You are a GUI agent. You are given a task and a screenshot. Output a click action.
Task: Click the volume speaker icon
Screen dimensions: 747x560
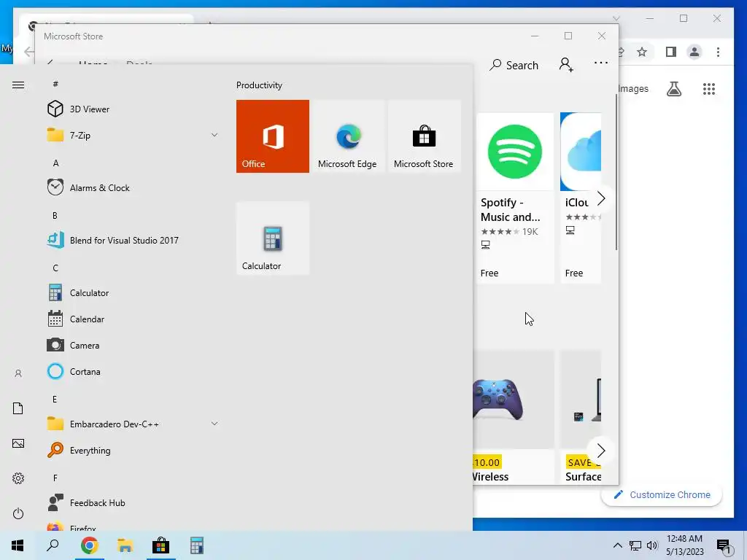click(x=652, y=545)
